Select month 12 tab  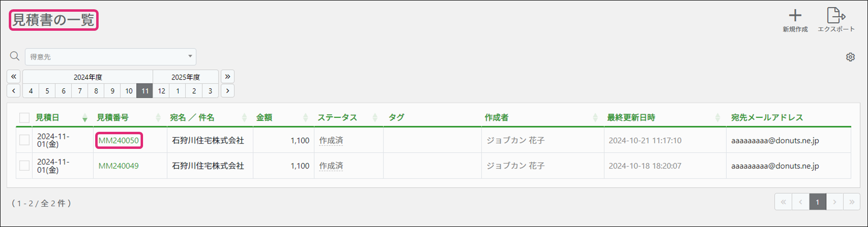(161, 91)
